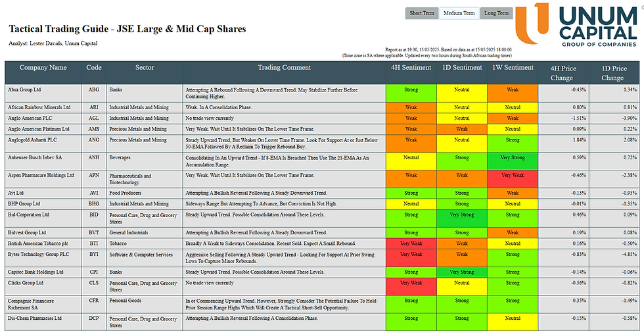Click the 1D Price Change header

coord(614,73)
